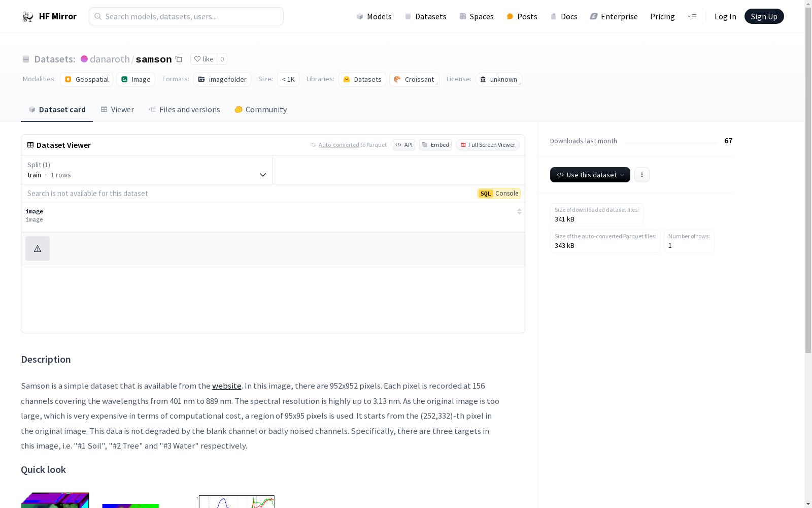Expand the train split dropdown
The width and height of the screenshot is (812, 508).
pos(147,170)
